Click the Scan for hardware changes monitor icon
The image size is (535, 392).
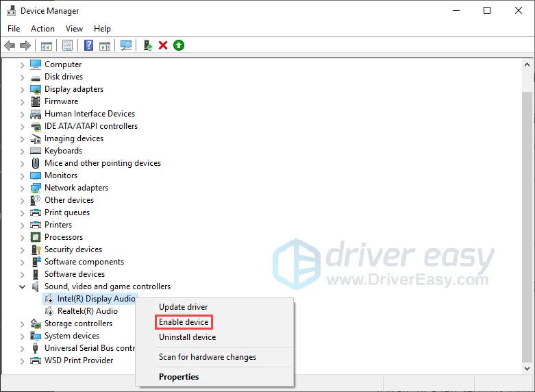[x=125, y=45]
